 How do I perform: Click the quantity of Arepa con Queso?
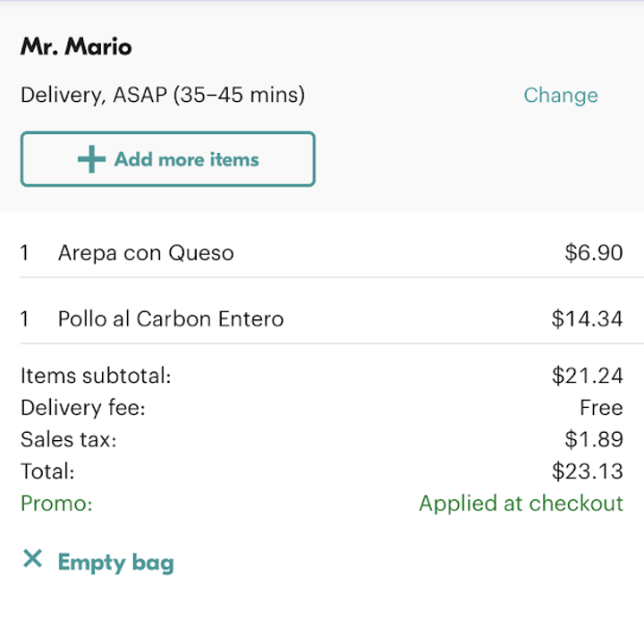[25, 253]
